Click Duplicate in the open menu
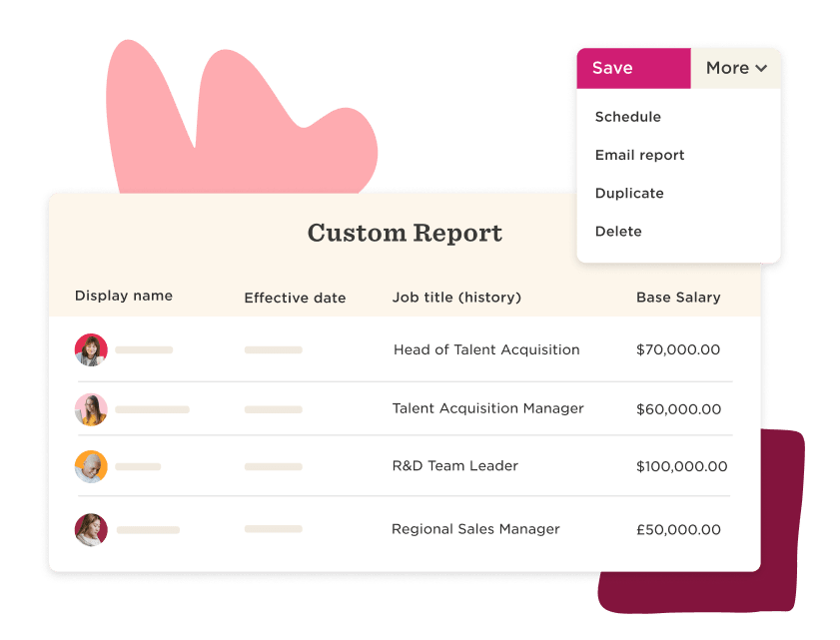Screen dimensions: 840x640 click(x=629, y=193)
